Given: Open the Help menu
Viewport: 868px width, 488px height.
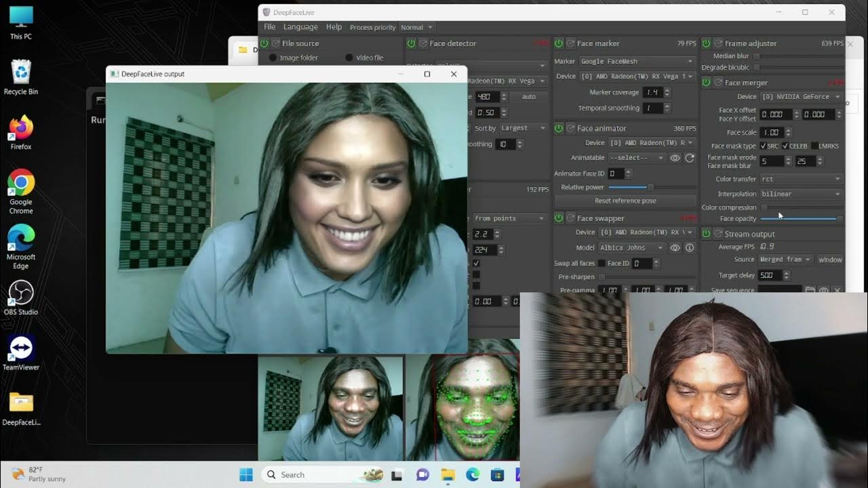Looking at the screenshot, I should [x=334, y=27].
